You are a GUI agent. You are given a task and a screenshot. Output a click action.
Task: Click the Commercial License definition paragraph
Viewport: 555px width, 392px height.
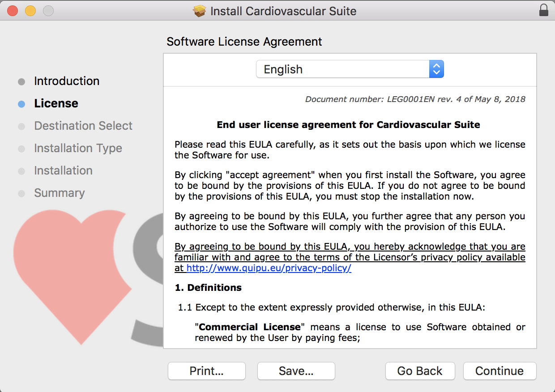360,332
